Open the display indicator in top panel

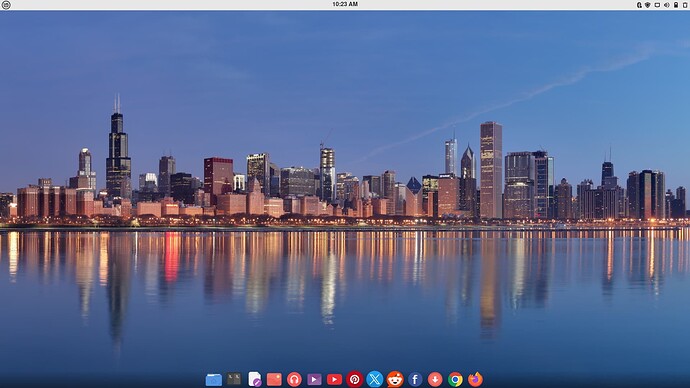657,5
